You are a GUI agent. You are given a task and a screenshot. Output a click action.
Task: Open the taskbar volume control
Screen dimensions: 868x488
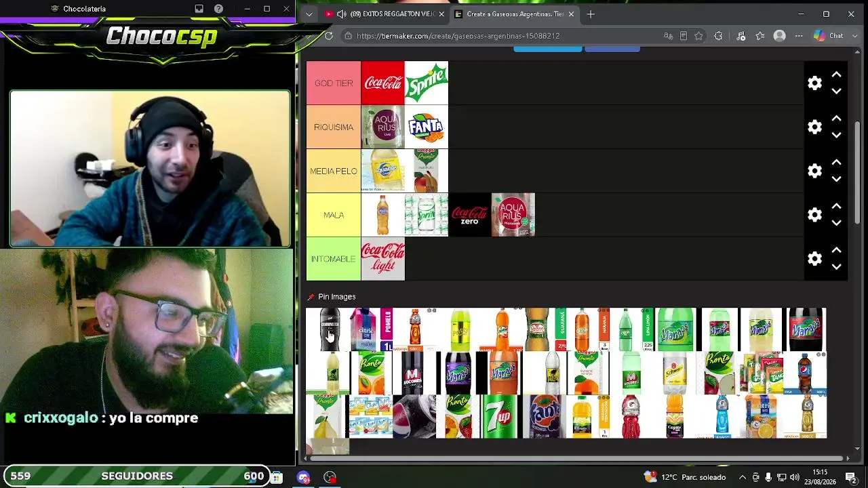[x=795, y=477]
